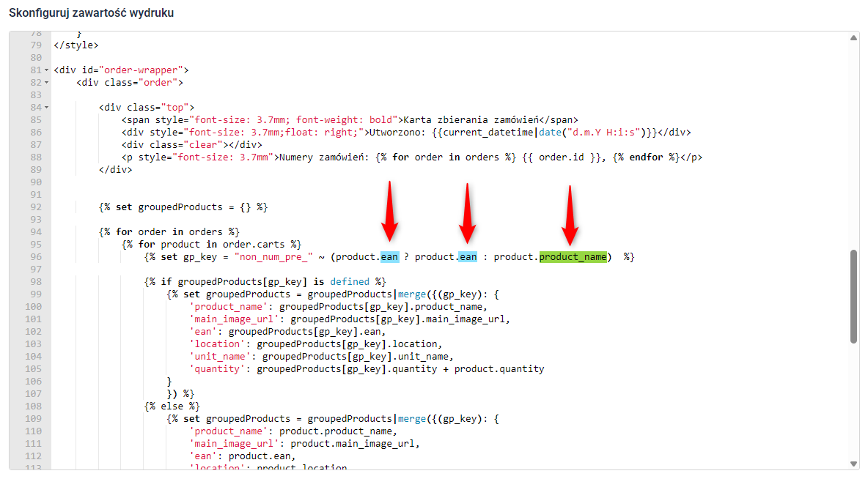Click "order.id" on line 88
Screen dimensions: 868x479
[x=562, y=157]
